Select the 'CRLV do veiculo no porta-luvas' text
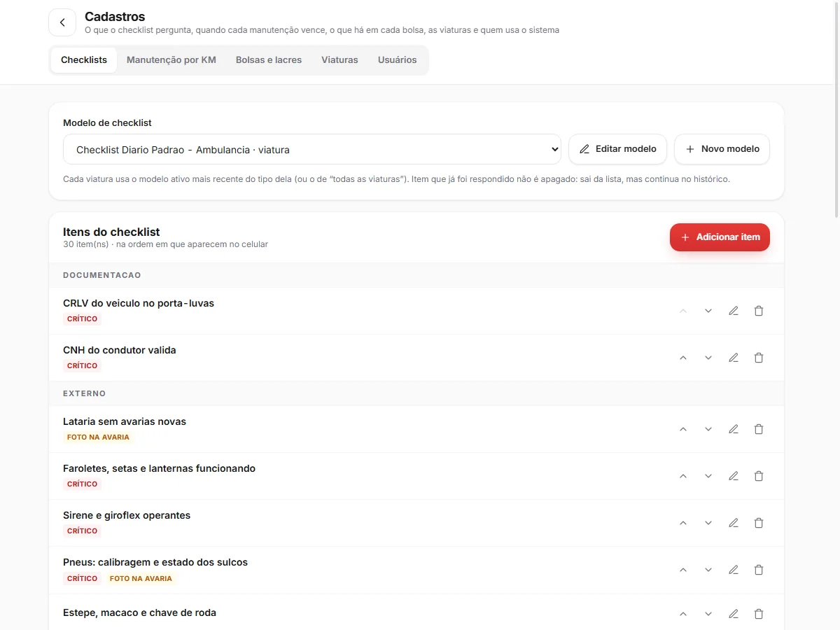This screenshot has height=630, width=840. pyautogui.click(x=139, y=303)
